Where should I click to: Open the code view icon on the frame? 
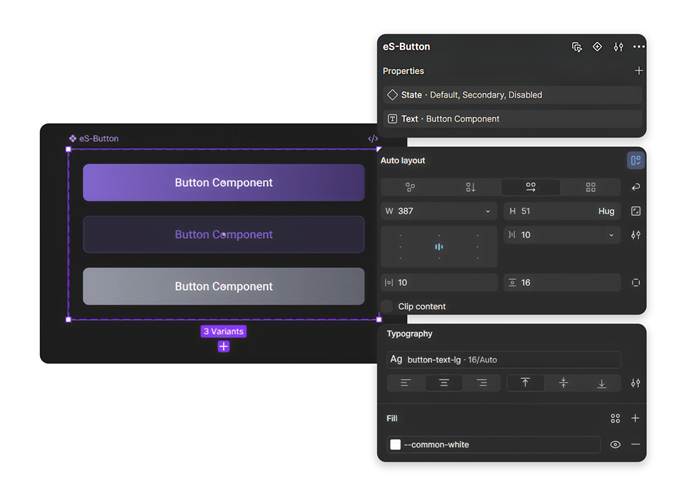tap(373, 139)
